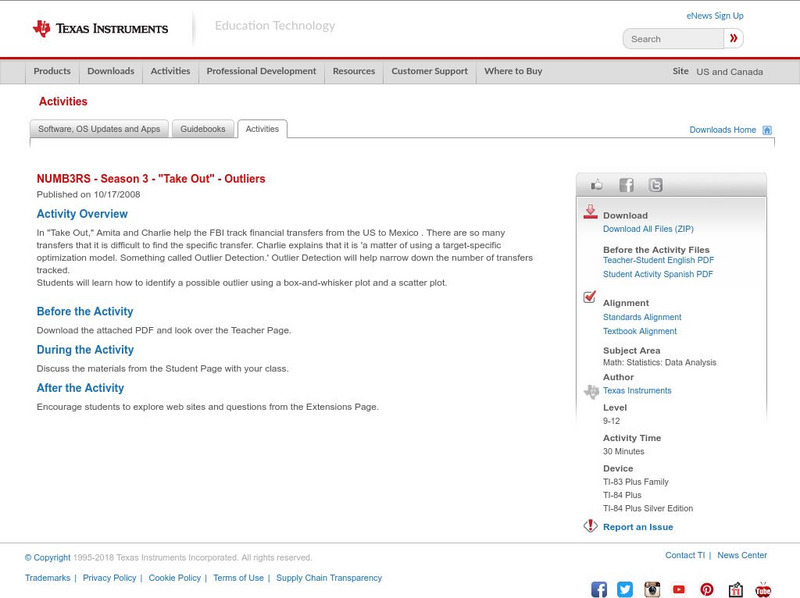
Task: Share activity via Twitter icon in sidebar
Action: [x=655, y=185]
